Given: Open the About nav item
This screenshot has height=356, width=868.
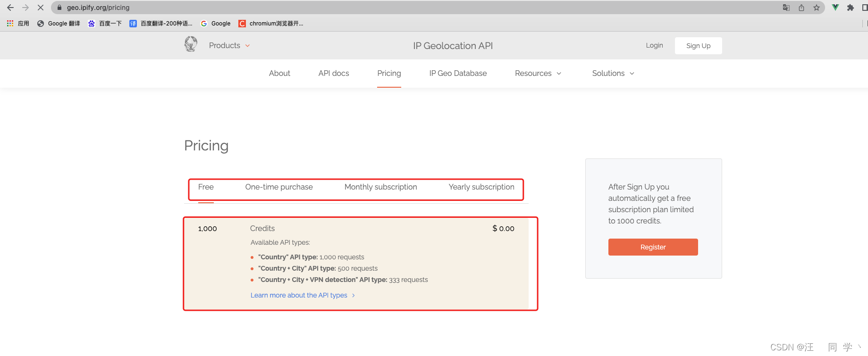Looking at the screenshot, I should click(x=279, y=74).
